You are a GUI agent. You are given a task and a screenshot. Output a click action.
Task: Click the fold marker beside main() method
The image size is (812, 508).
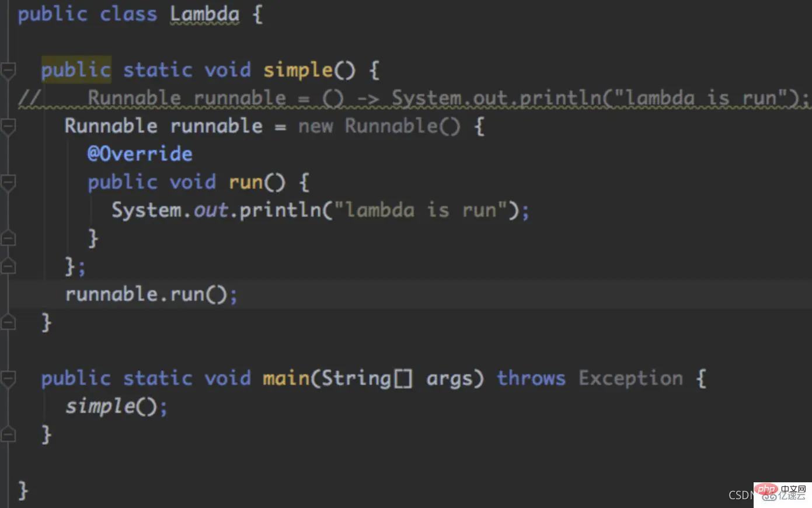8,378
